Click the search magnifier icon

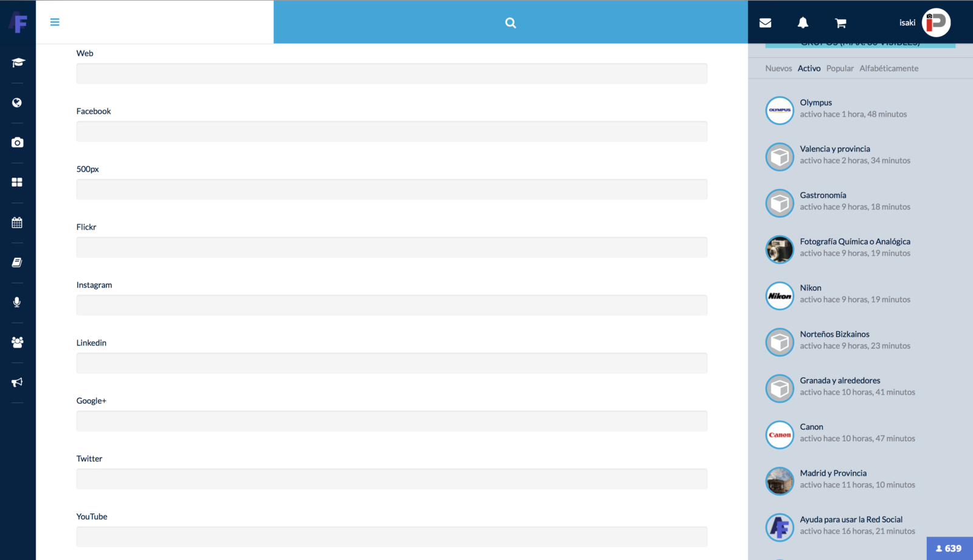point(510,23)
